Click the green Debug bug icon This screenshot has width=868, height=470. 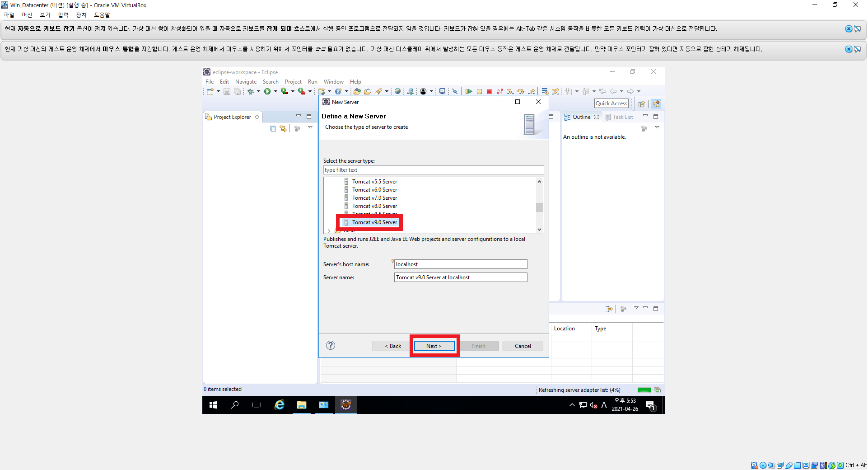pos(250,91)
